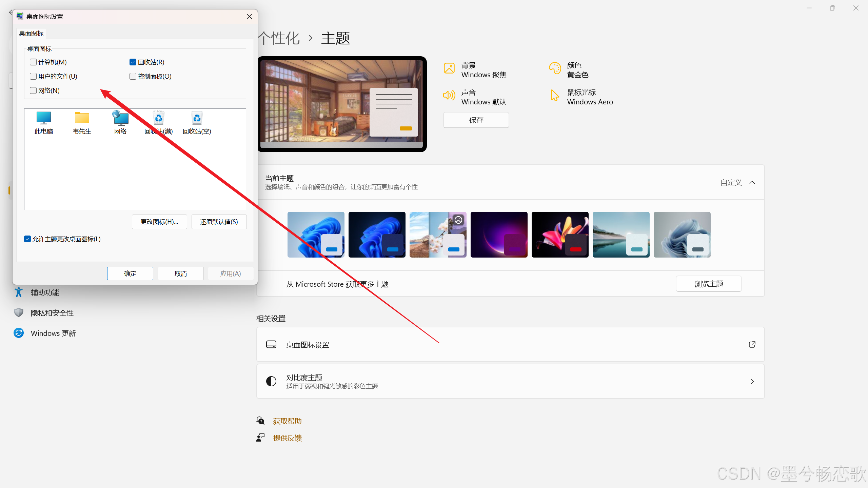Click the 保存 theme button
The height and width of the screenshot is (488, 868).
coord(476,120)
